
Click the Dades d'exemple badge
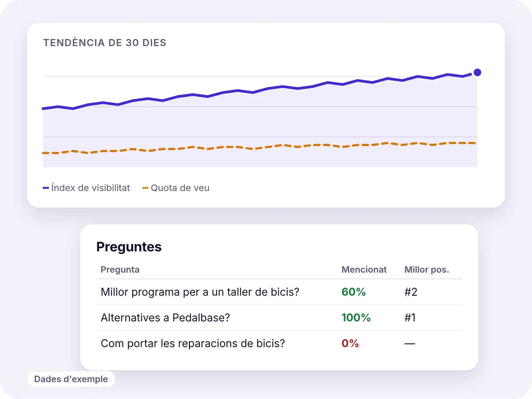[71, 379]
